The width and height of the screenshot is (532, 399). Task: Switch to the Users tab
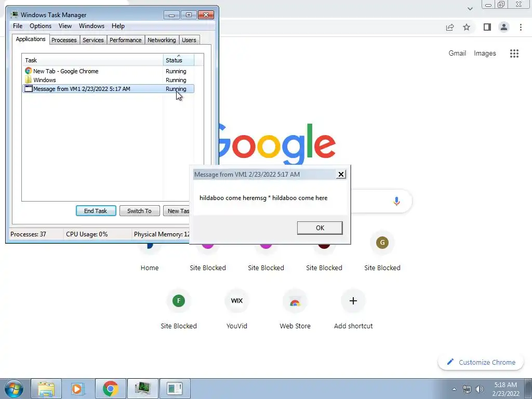click(x=189, y=40)
